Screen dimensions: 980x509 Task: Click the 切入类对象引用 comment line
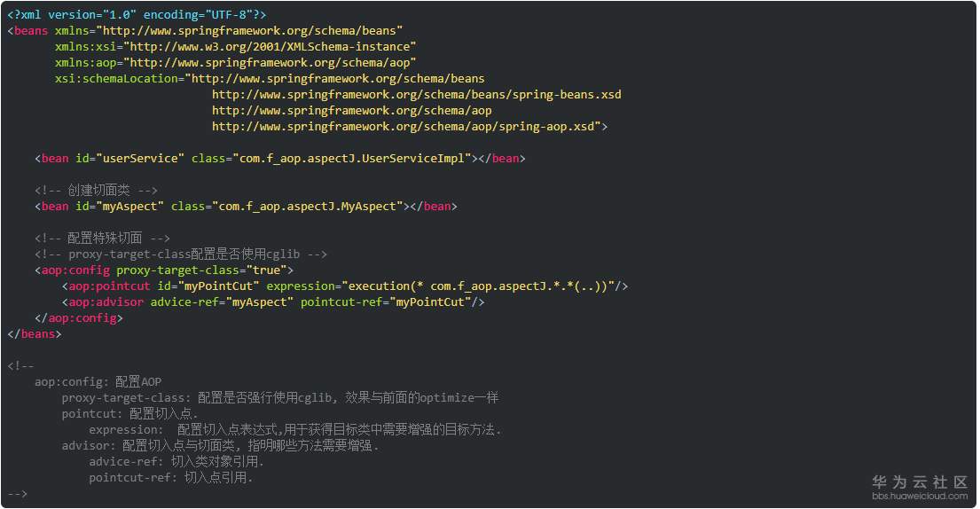pyautogui.click(x=176, y=461)
